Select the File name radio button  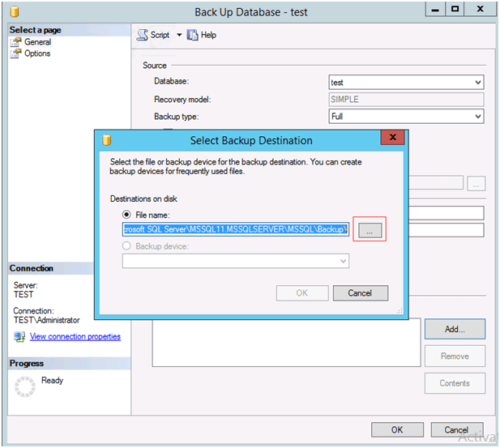pos(127,215)
